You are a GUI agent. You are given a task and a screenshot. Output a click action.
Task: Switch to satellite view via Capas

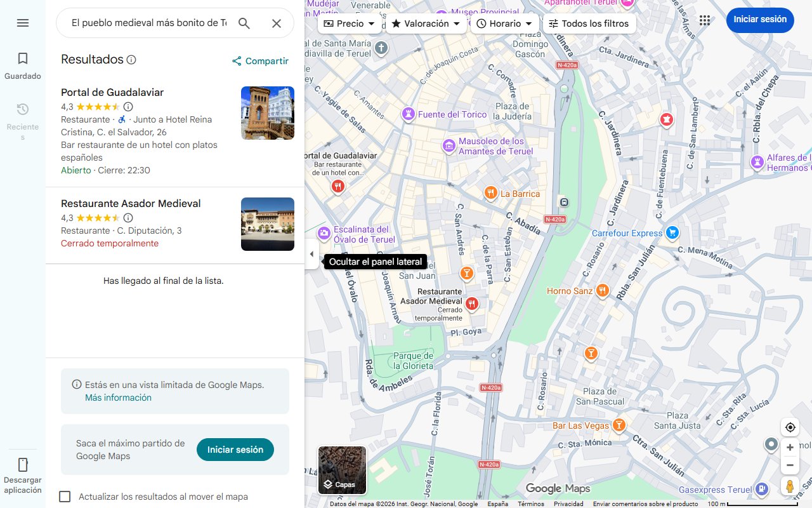[342, 471]
